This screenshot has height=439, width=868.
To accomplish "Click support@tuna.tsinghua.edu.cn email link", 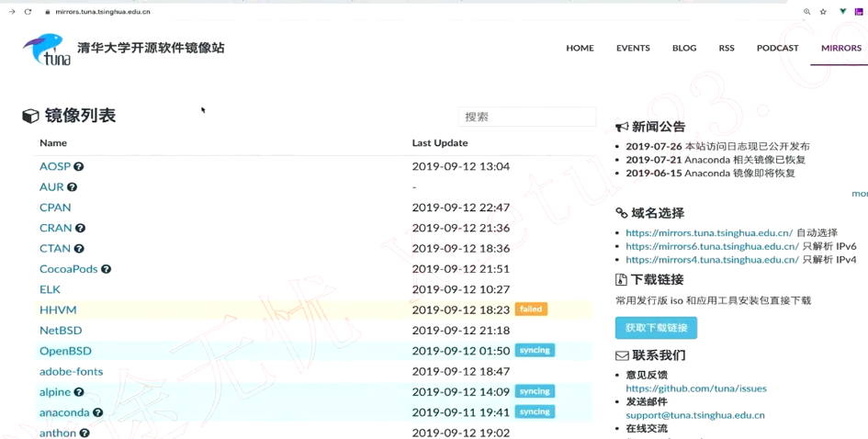I will tap(694, 415).
